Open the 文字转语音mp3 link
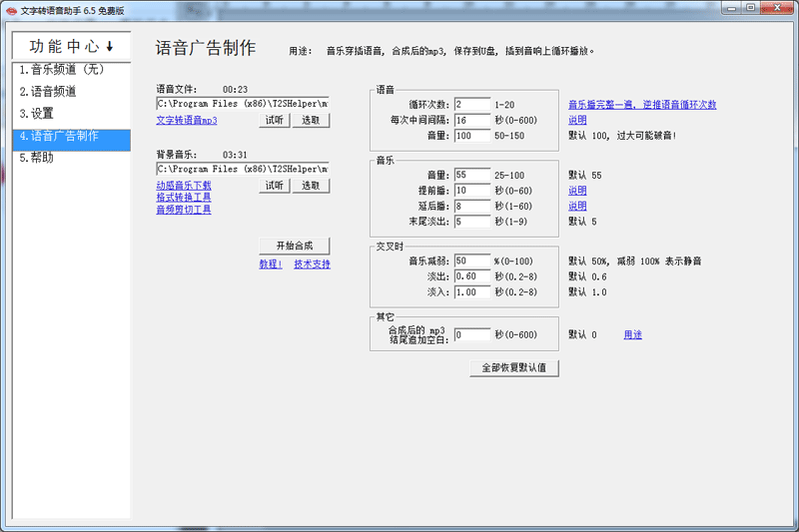 pyautogui.click(x=187, y=120)
